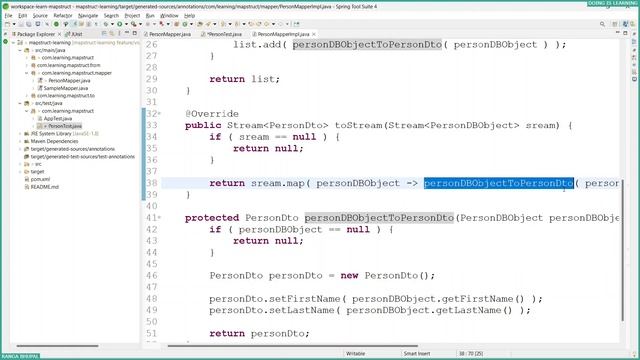Open the Debug launch dropdown arrow
The height and width of the screenshot is (360, 640).
(x=112, y=24)
